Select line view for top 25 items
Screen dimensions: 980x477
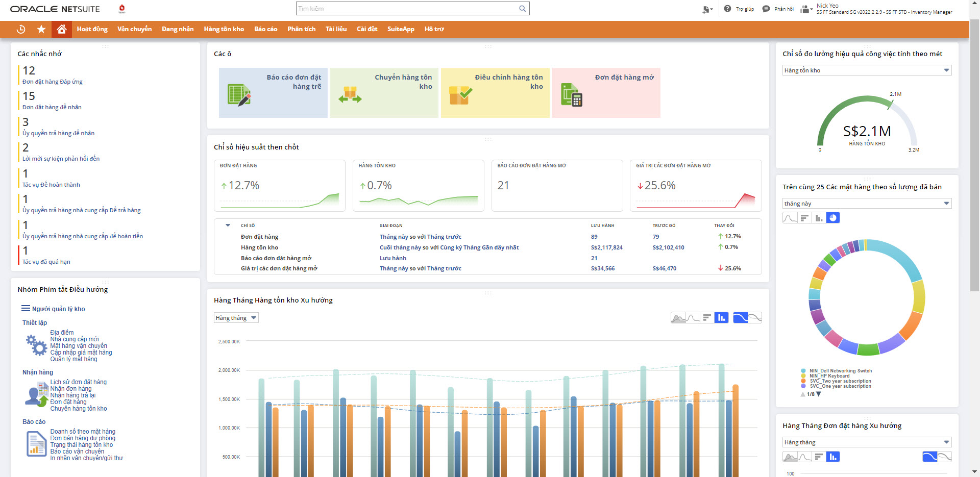(790, 218)
